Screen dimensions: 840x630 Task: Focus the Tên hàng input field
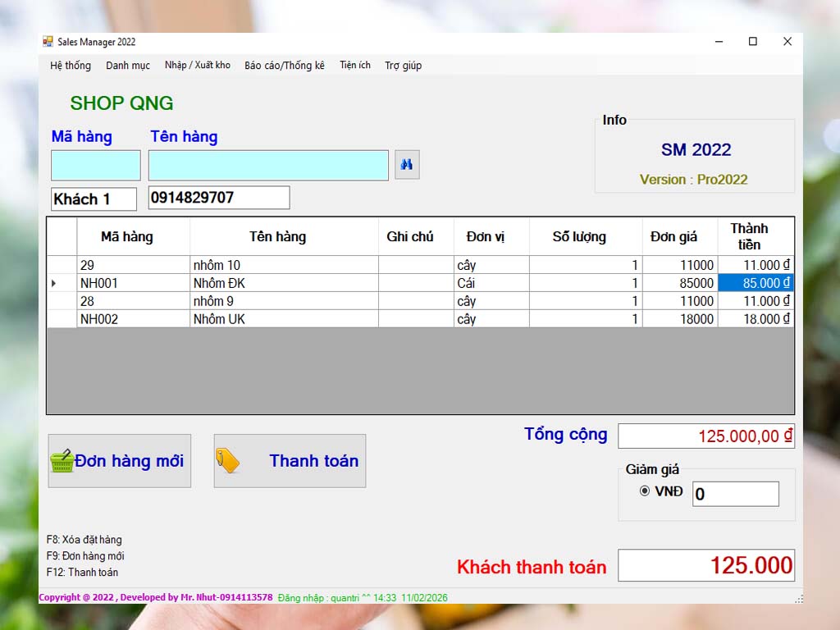268,166
